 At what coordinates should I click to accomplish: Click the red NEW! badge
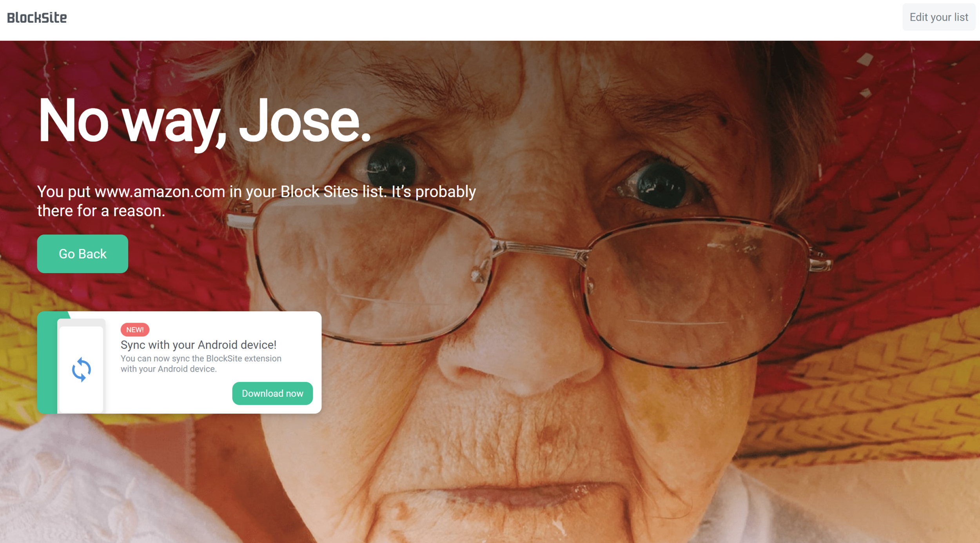click(135, 330)
